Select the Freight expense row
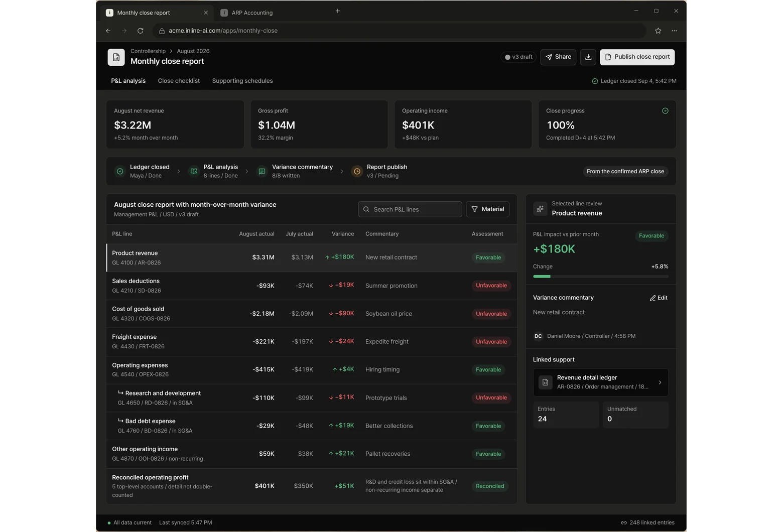The width and height of the screenshot is (783, 532). coord(312,342)
